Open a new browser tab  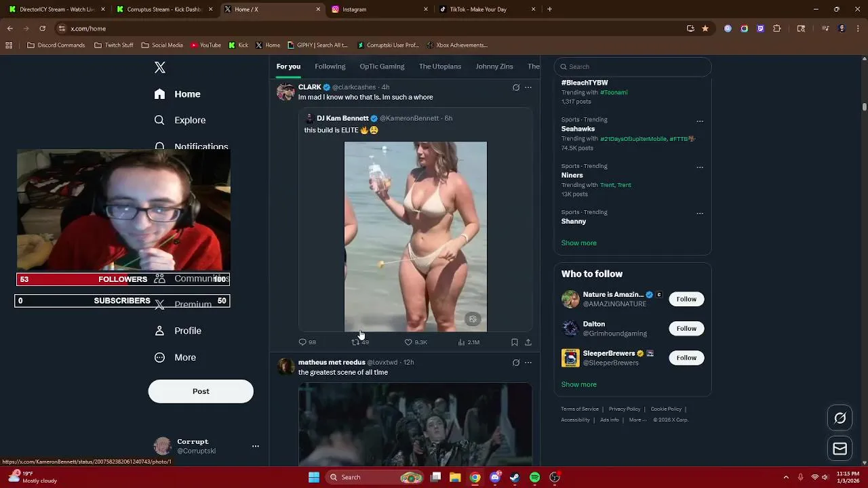pyautogui.click(x=549, y=9)
